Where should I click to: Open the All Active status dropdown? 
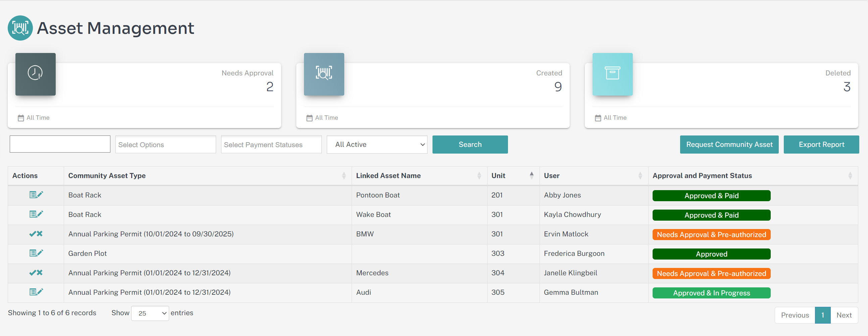(377, 145)
